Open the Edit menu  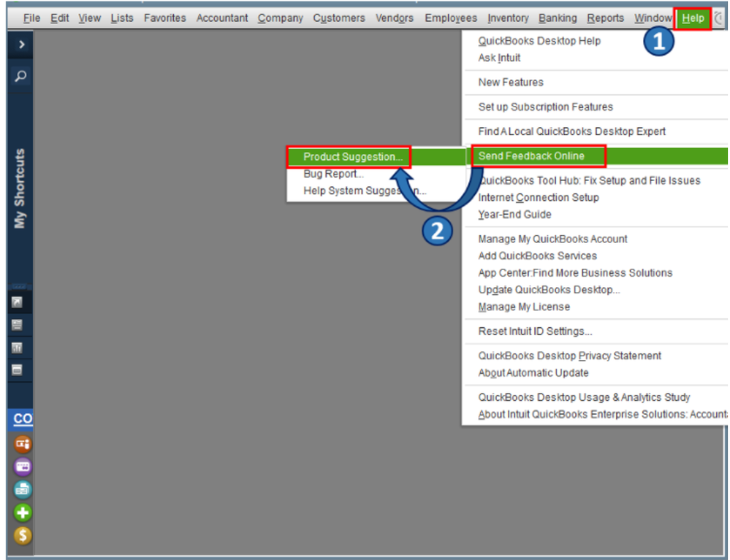[x=60, y=18]
